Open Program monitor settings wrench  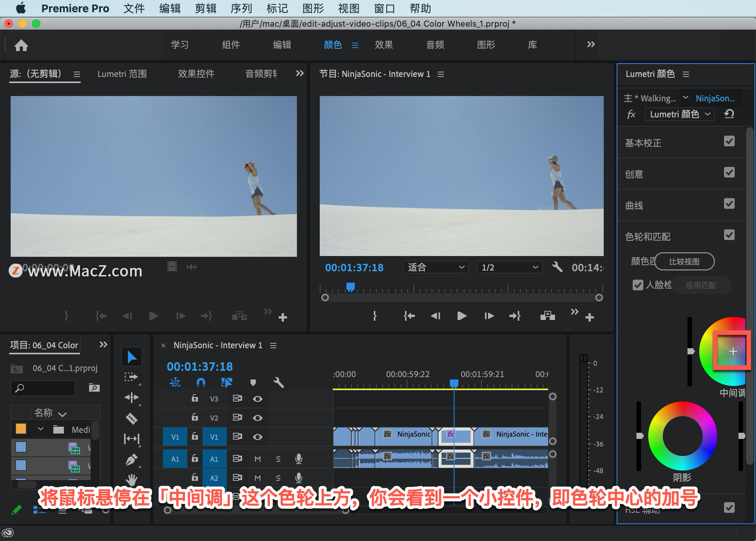pos(557,267)
